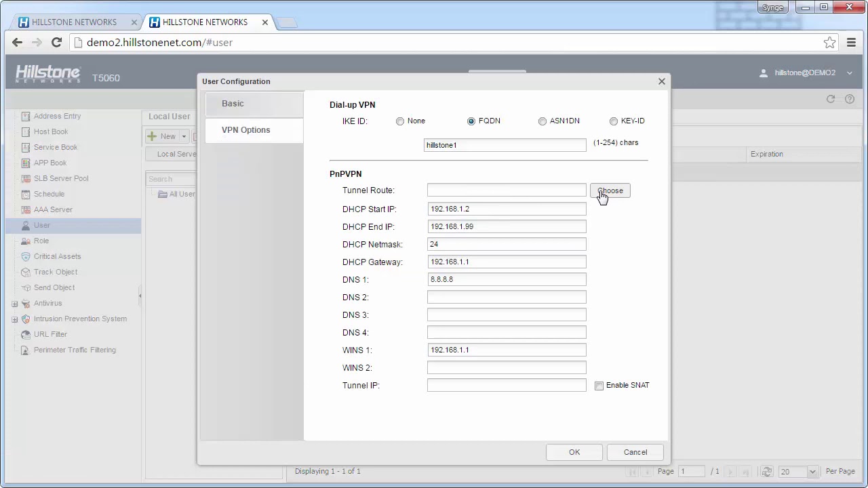Switch to the first HILLSTONE NETWORKS browser tab
The height and width of the screenshot is (488, 868).
pyautogui.click(x=74, y=22)
